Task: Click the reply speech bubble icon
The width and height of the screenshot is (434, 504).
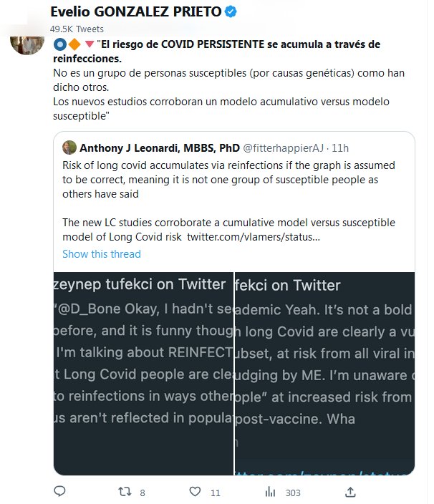Action: [x=60, y=492]
